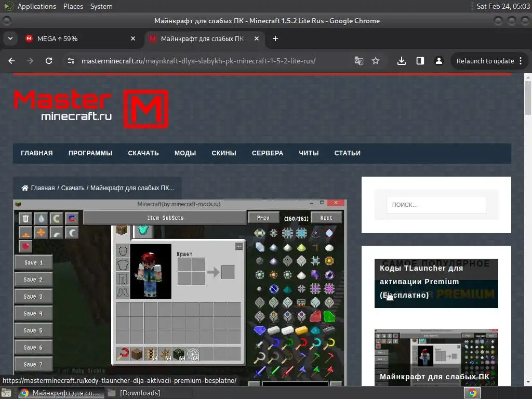Viewport: 532px width, 399px height.
Task: Close the Майнкрафт для слабых ПК tab
Action: 257,38
